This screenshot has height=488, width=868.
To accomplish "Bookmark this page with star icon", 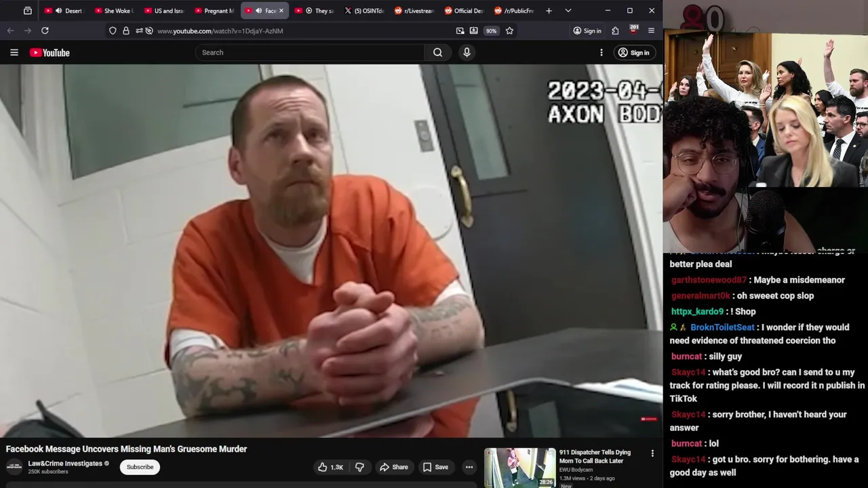I will (509, 30).
